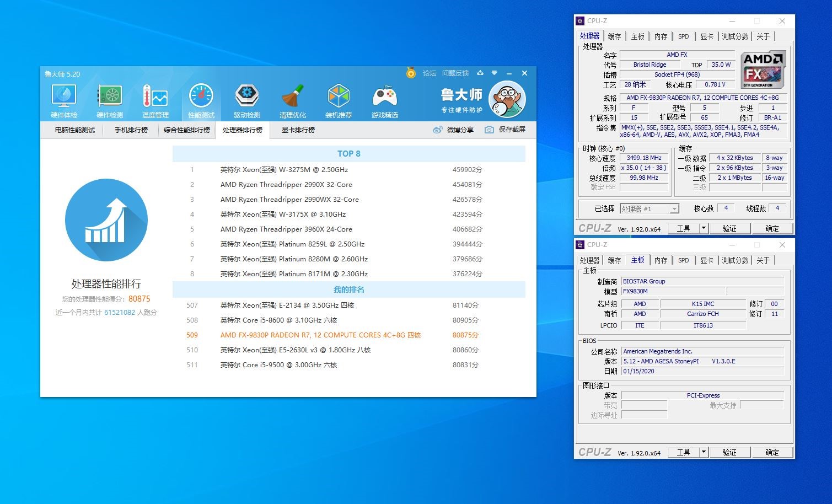This screenshot has width=832, height=504.
Task: Click lower CPU-Z 确定 button
Action: tap(772, 452)
